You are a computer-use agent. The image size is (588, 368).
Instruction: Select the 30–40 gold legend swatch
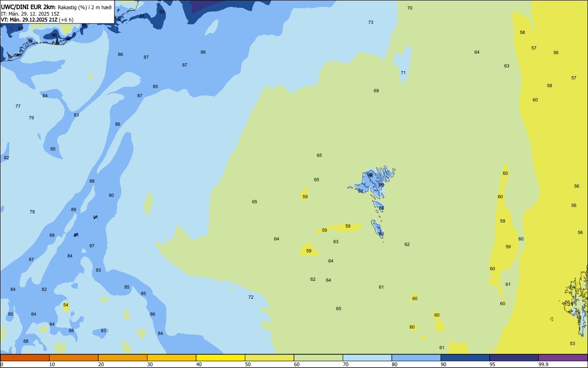pyautogui.click(x=171, y=357)
